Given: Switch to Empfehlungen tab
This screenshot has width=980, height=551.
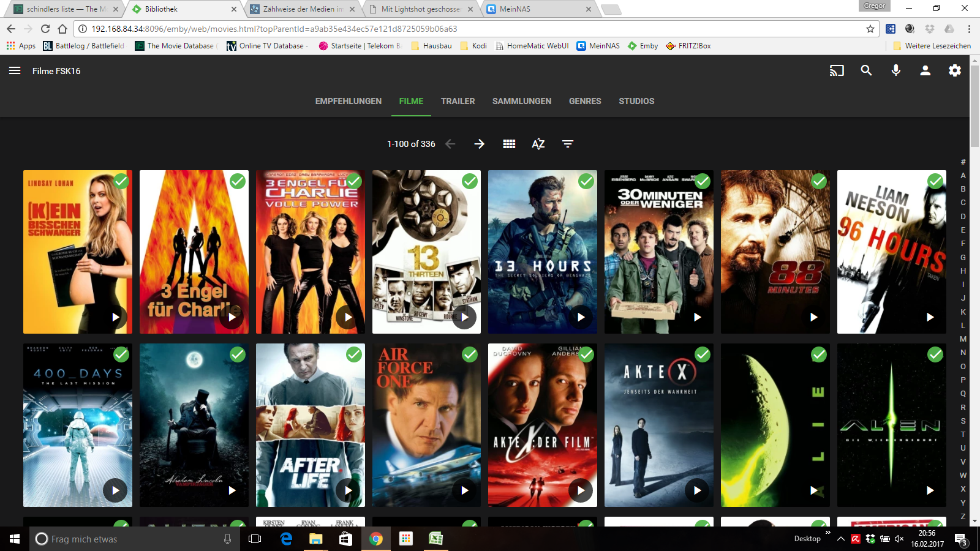Looking at the screenshot, I should (x=349, y=101).
